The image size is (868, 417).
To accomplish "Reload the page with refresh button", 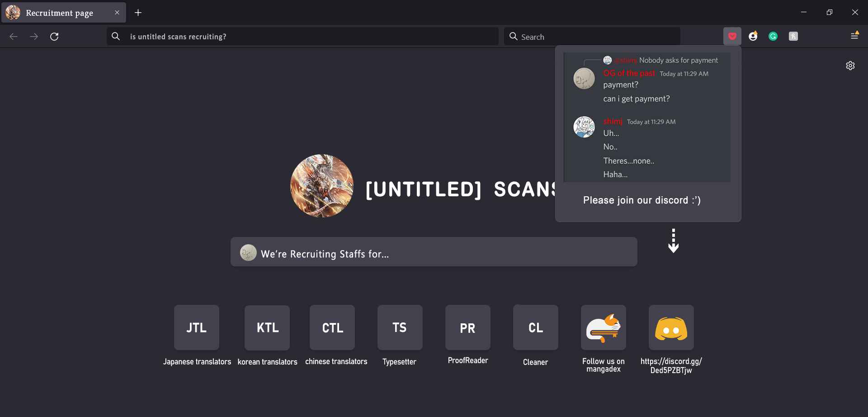I will point(54,37).
